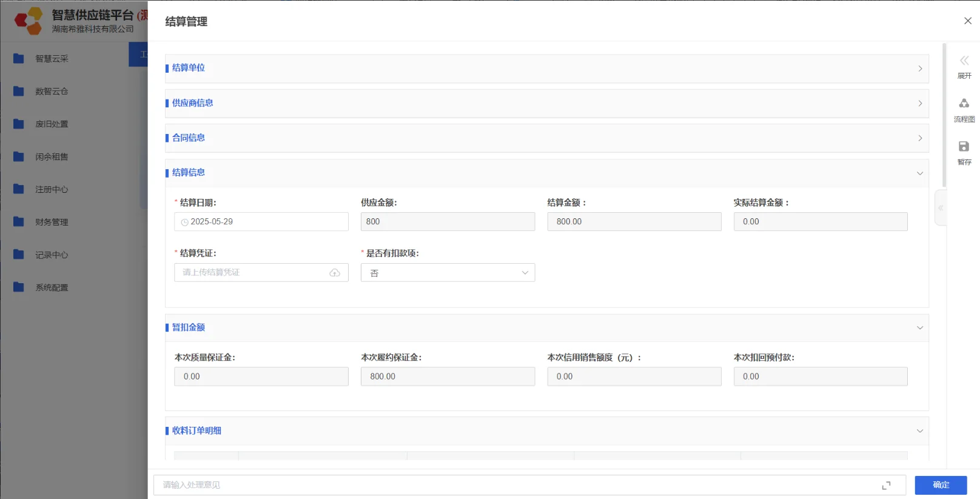
Task: Collapse the 收料订单明细 section
Action: coord(920,431)
